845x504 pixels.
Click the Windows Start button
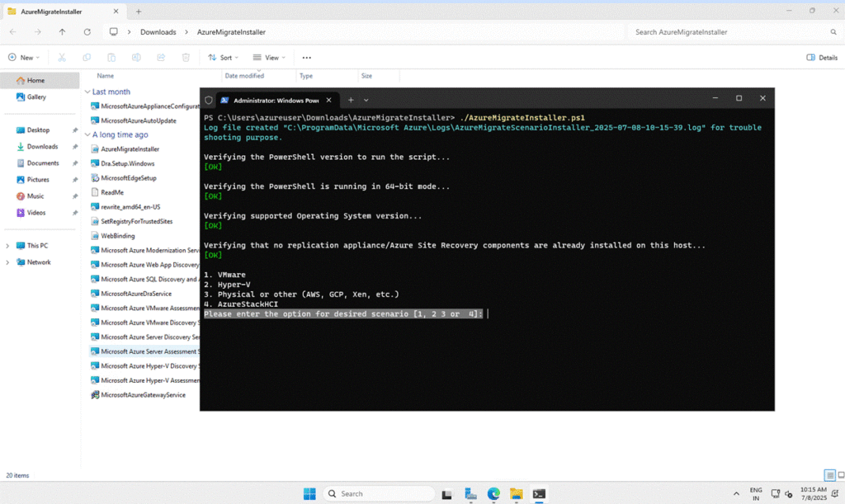tap(309, 493)
